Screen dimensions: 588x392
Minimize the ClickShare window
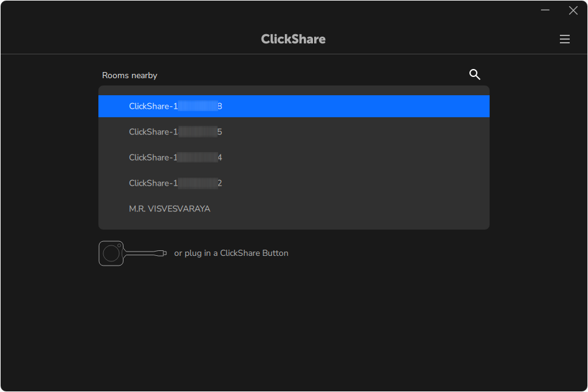[x=545, y=10]
